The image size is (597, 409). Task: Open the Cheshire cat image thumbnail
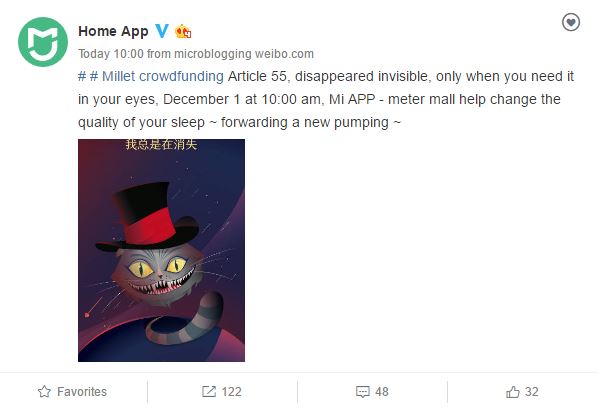tap(161, 250)
